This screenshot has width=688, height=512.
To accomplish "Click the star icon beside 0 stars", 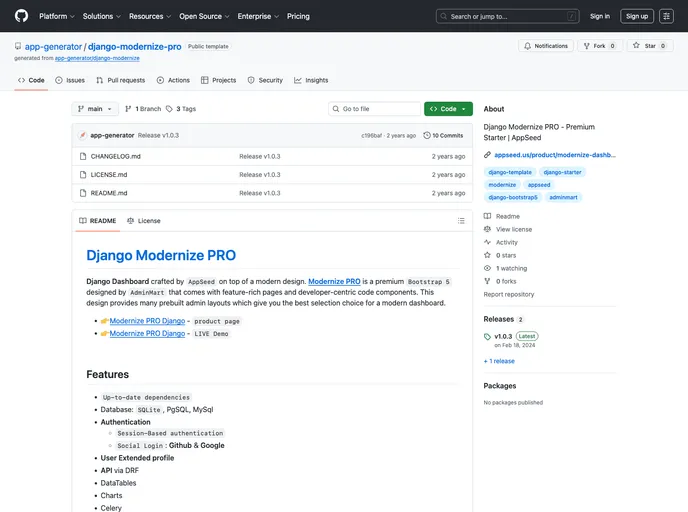I will [x=487, y=255].
